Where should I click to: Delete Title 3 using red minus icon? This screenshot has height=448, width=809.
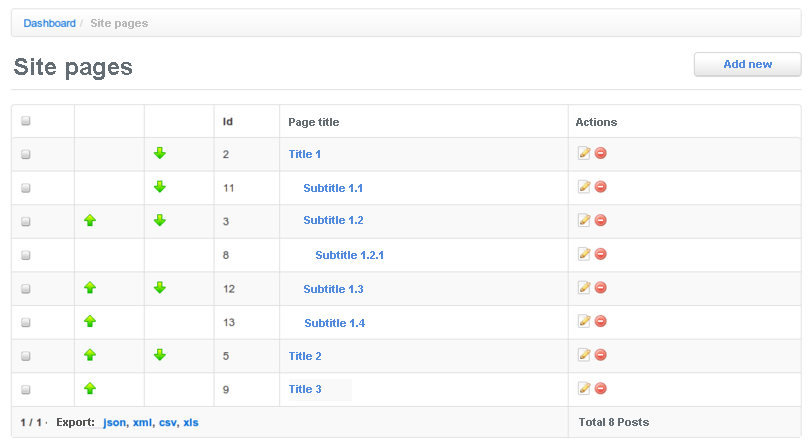601,388
